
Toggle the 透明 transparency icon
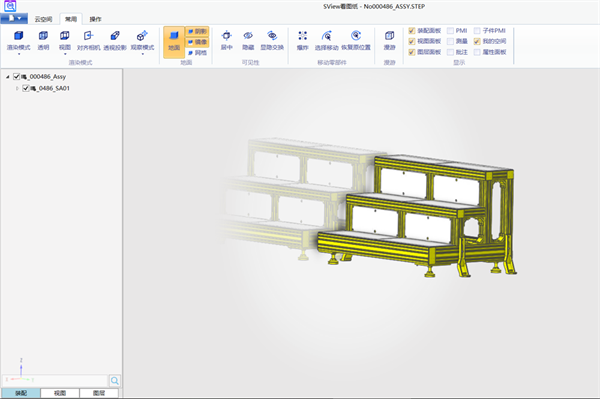43,36
